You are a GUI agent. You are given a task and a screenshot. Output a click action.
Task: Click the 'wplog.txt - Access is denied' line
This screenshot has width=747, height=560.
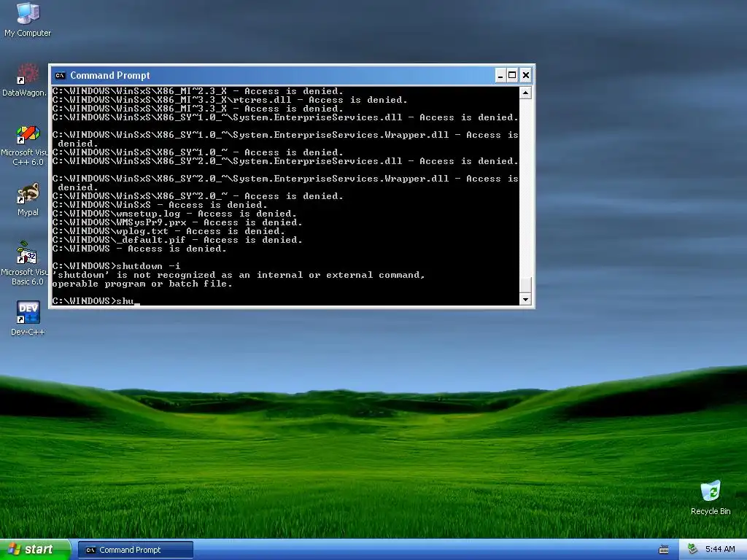point(169,231)
